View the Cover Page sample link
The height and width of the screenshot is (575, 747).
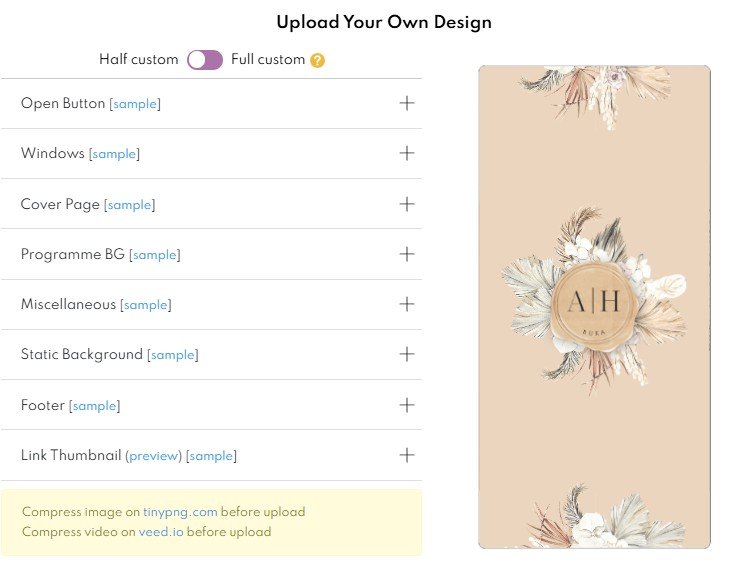(130, 205)
